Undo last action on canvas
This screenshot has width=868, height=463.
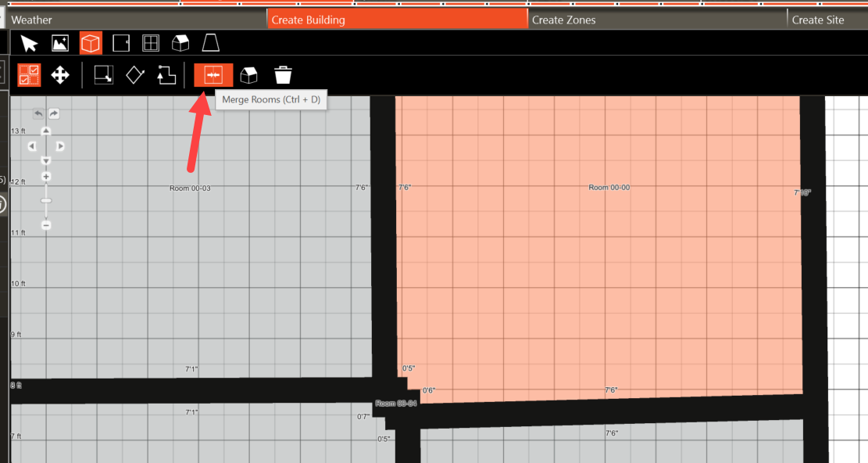[x=38, y=113]
